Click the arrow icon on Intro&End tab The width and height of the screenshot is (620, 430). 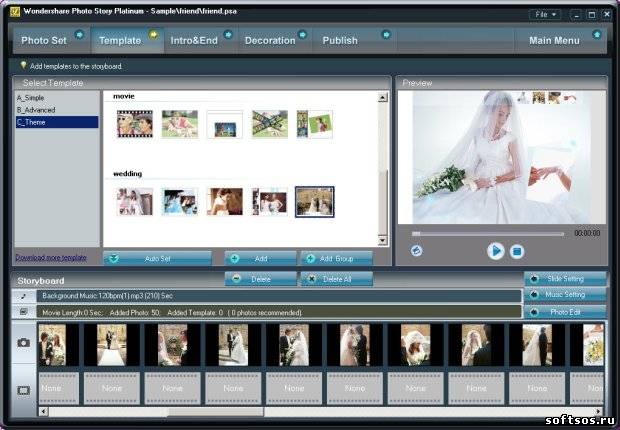pyautogui.click(x=228, y=35)
